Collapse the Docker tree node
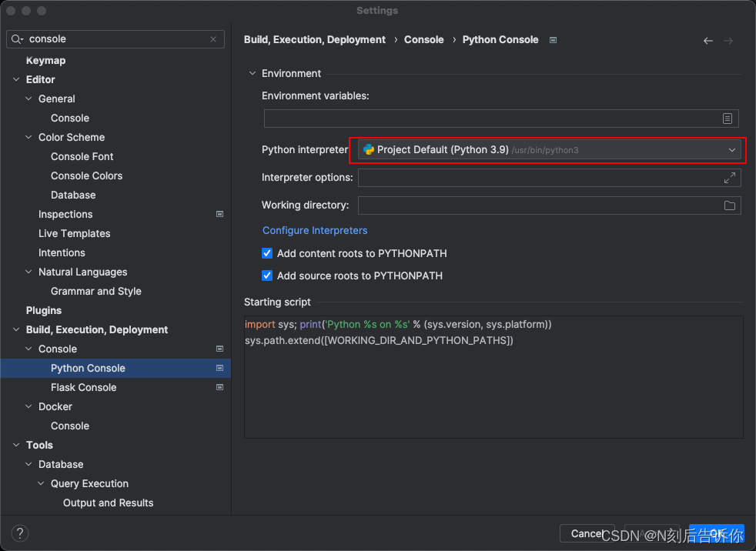The image size is (756, 551). [29, 406]
